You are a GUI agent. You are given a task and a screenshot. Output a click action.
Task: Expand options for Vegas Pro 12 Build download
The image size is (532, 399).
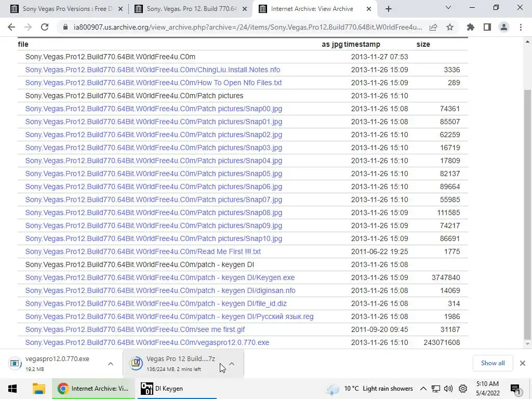[232, 364]
